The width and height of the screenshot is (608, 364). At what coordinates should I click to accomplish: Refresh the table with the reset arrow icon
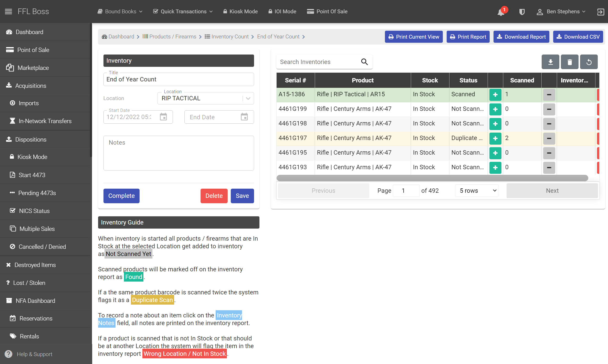tap(589, 62)
